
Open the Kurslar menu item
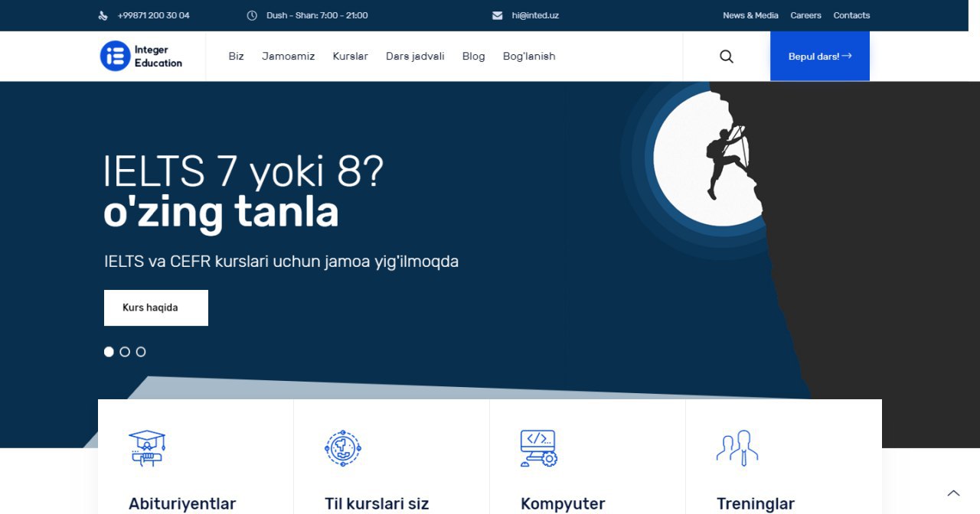coord(351,57)
